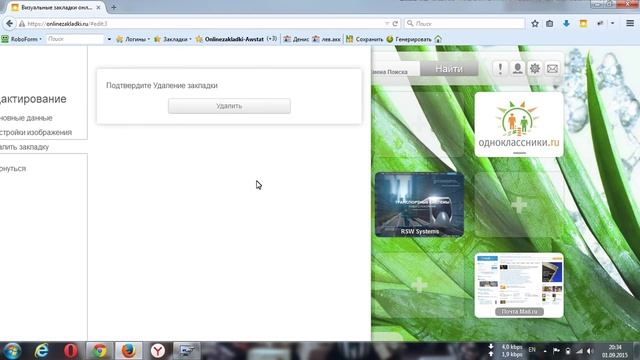Open the Windows Start menu
640x360 pixels.
(x=12, y=351)
